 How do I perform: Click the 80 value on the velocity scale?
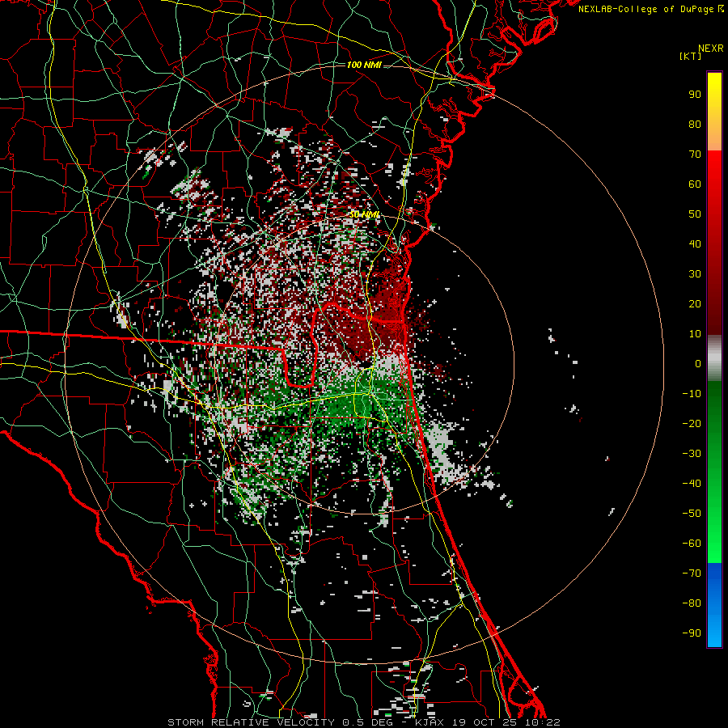click(695, 125)
